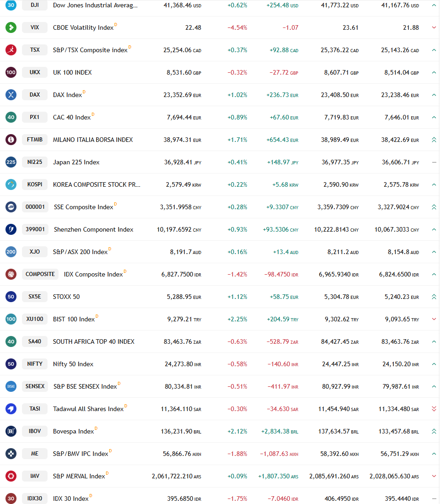Click the STOXX 50 logo icon
The width and height of the screenshot is (440, 504).
11,297
